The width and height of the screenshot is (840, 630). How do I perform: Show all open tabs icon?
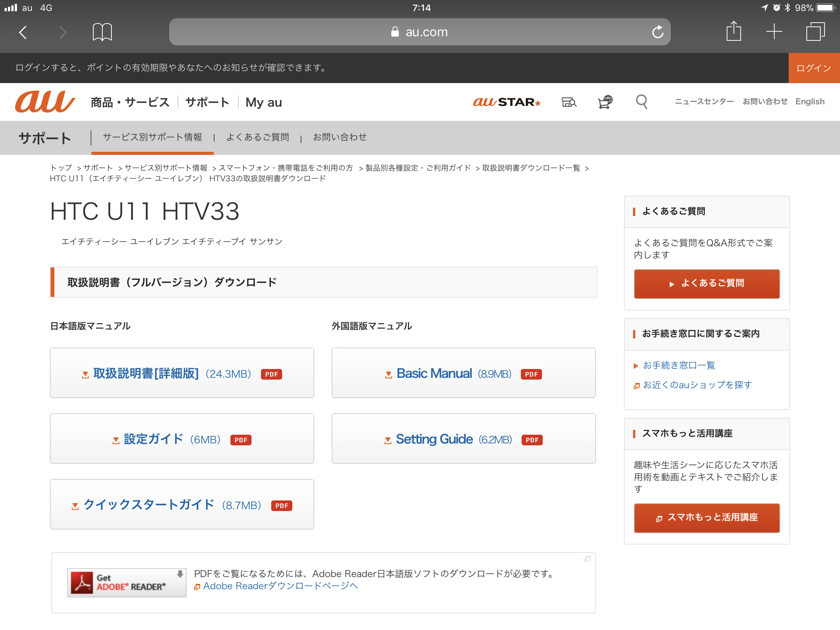pos(815,31)
